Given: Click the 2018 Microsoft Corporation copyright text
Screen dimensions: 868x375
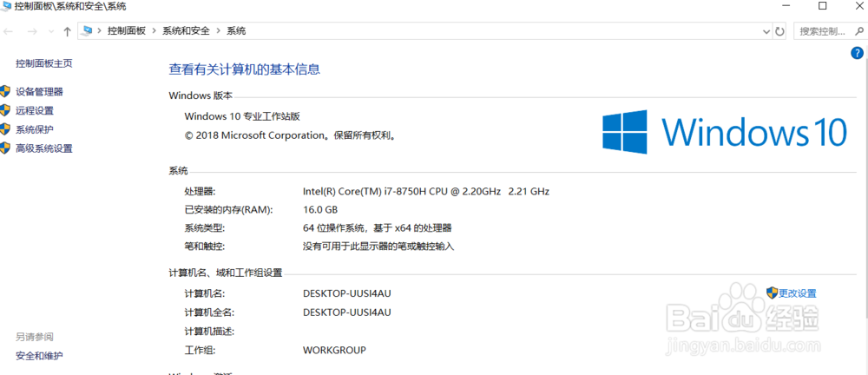Looking at the screenshot, I should (291, 135).
